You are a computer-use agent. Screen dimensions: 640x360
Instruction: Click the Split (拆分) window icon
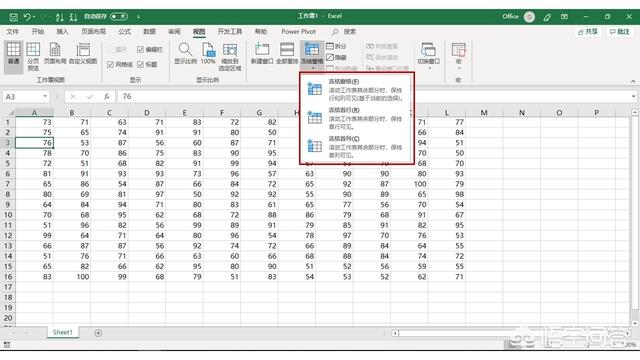[330, 46]
